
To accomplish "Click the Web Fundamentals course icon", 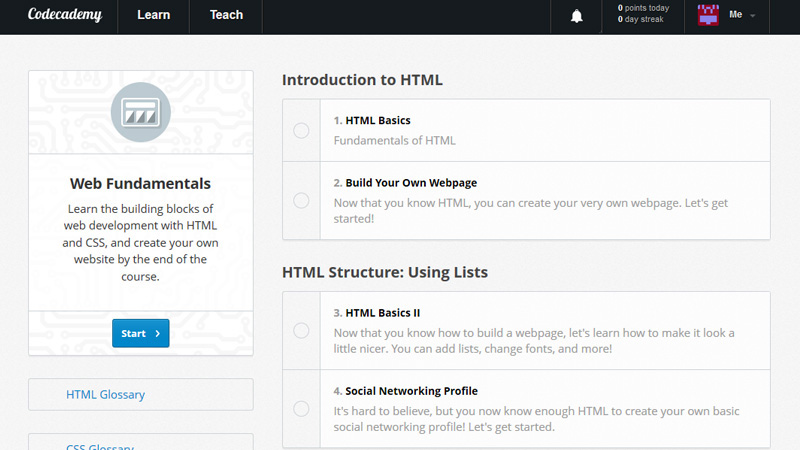I will coord(141,112).
